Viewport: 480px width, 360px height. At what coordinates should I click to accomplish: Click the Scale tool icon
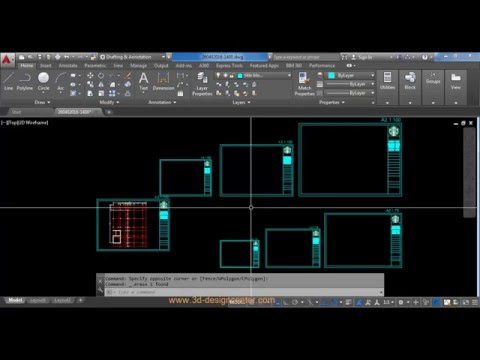coord(101,93)
